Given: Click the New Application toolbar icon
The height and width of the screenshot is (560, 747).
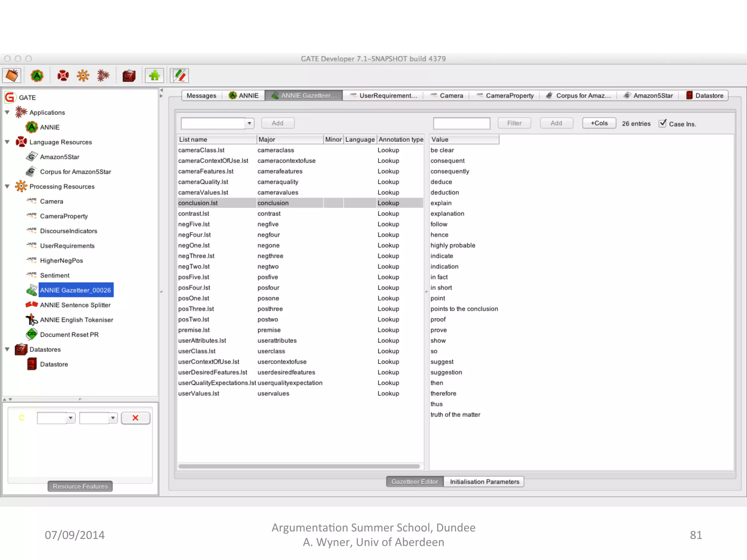Looking at the screenshot, I should coord(103,75).
